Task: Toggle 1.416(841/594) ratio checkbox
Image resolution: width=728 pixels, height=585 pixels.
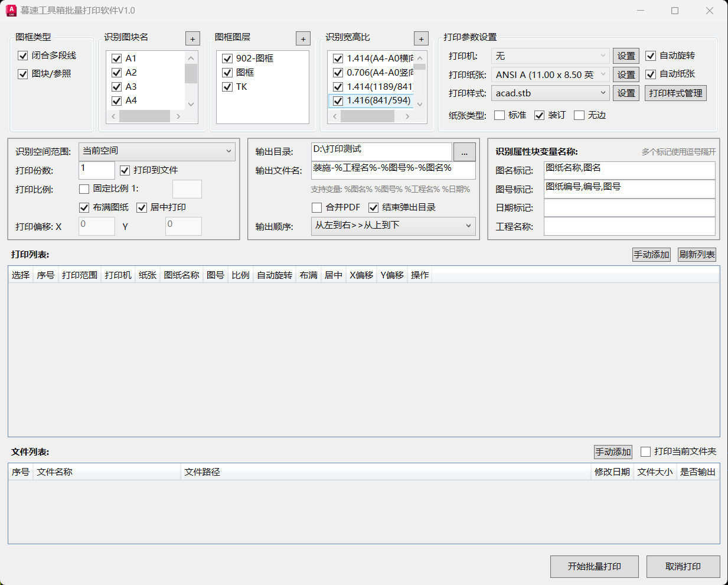Action: tap(338, 101)
